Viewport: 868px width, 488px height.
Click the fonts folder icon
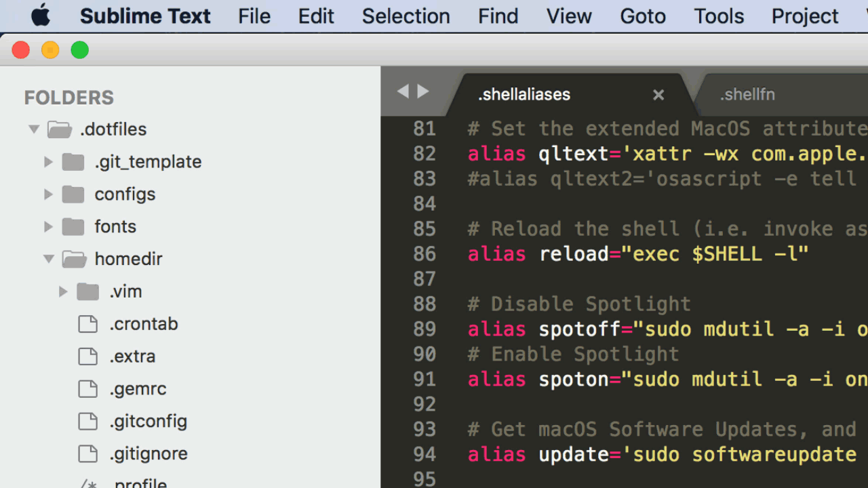click(x=73, y=226)
